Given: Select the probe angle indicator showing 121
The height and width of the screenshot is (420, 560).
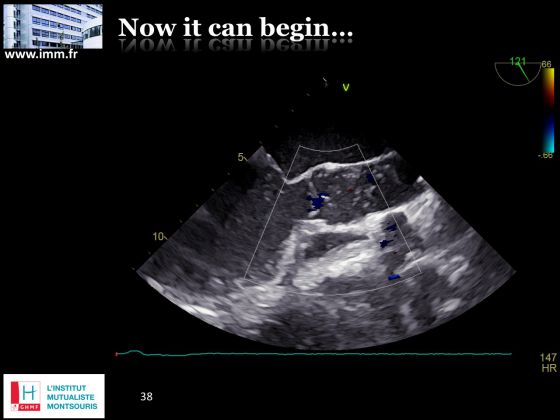Looking at the screenshot, I should [x=518, y=72].
